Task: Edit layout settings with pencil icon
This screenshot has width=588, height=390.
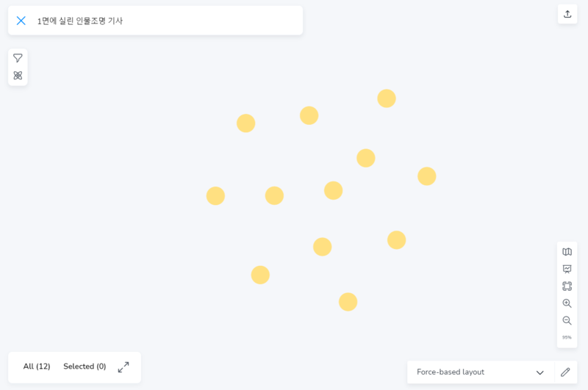Action: tap(565, 372)
